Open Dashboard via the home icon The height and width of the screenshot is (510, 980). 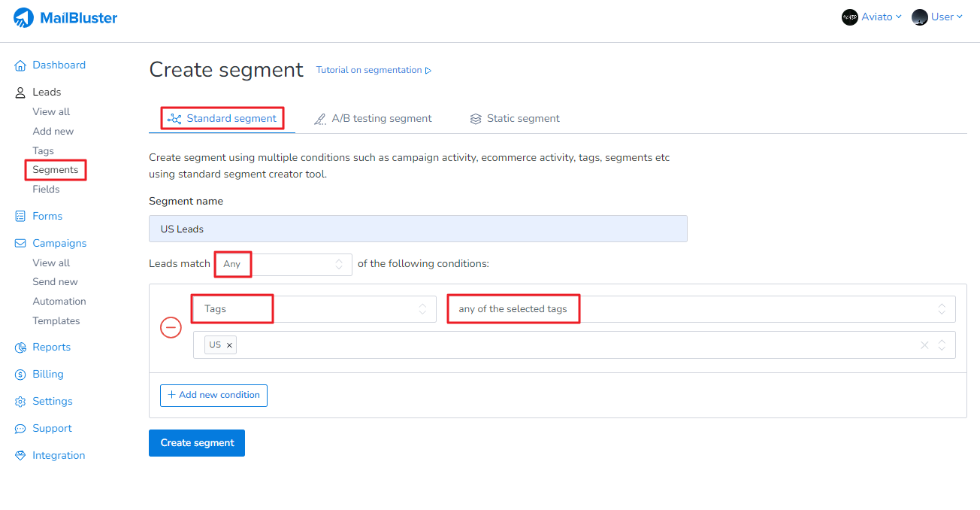tap(20, 65)
